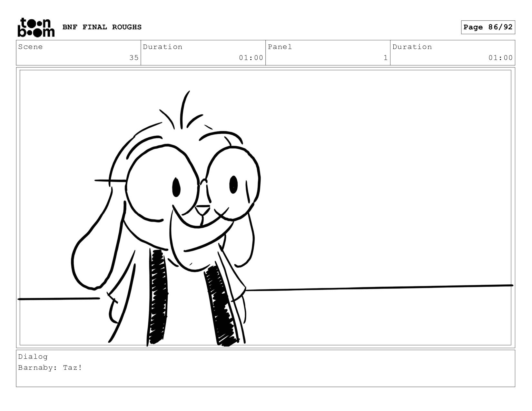
Task: Select the scene duration value 01:00
Action: click(251, 58)
